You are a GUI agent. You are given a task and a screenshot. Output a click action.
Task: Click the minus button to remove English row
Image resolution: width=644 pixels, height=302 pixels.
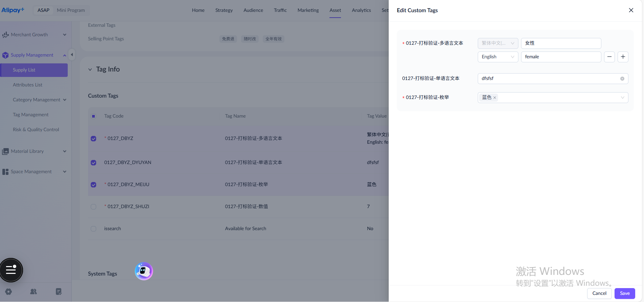tap(609, 57)
